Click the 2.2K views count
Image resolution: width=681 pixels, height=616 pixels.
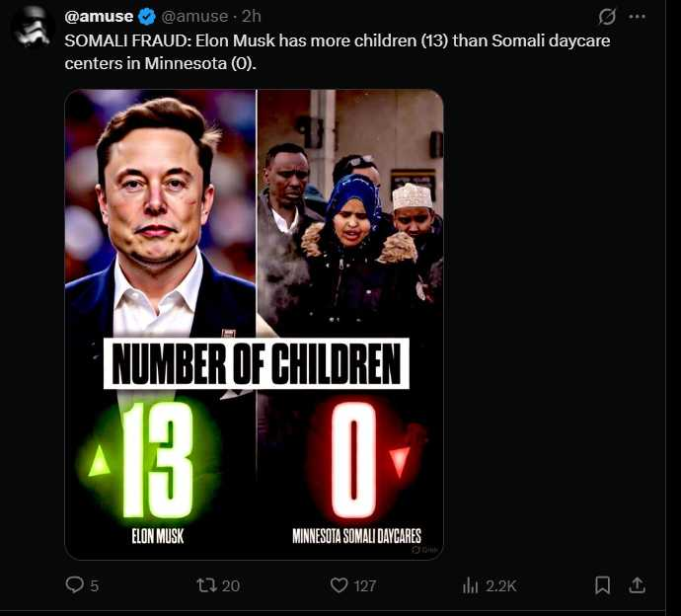[x=501, y=585]
